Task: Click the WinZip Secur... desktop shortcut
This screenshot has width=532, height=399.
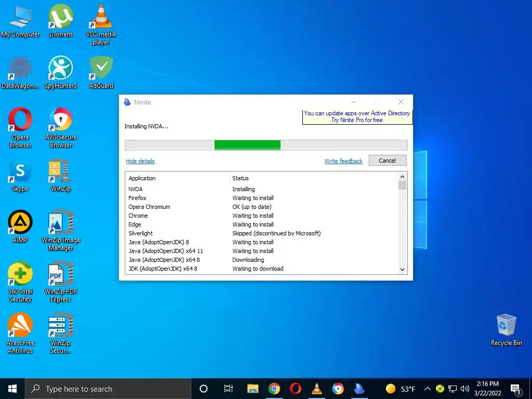Action: [61, 334]
